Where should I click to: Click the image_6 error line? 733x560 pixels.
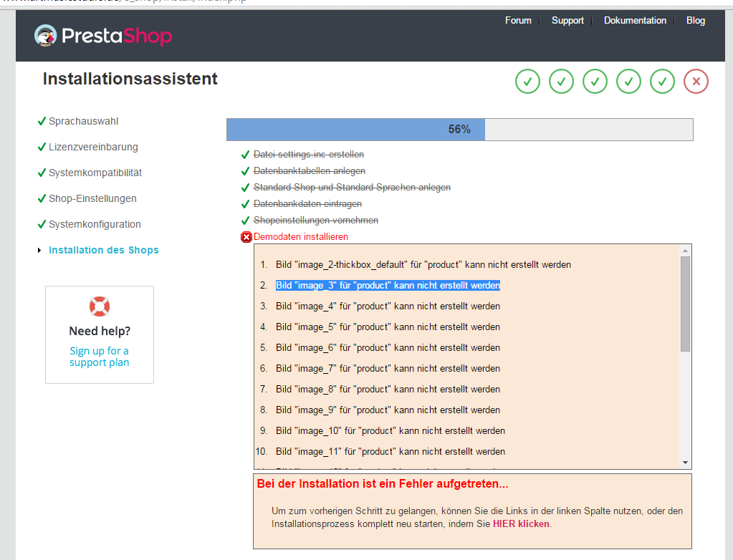[x=388, y=347]
